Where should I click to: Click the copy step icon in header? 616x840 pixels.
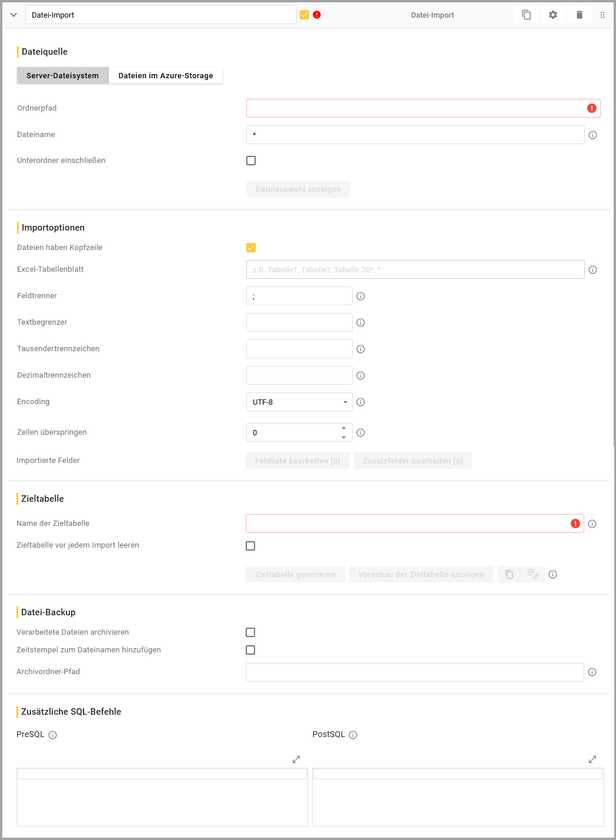click(x=526, y=15)
